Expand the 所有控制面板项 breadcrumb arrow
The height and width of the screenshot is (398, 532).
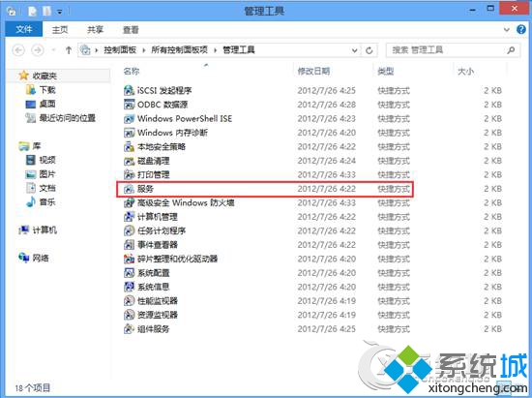coord(215,50)
